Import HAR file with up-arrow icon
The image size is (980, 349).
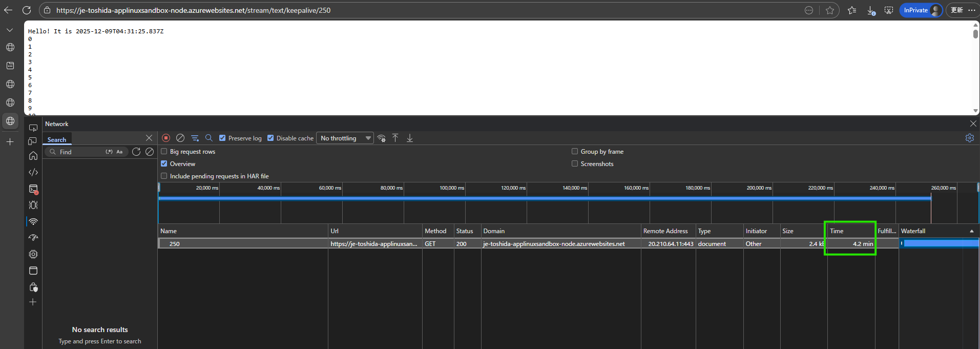(395, 138)
